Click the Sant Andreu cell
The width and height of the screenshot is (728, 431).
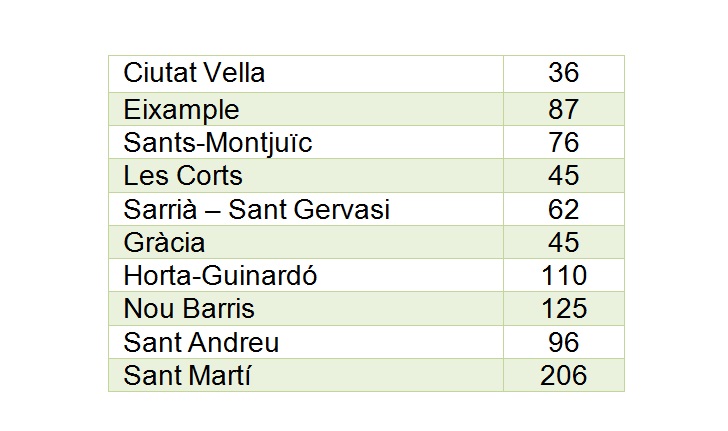201,343
